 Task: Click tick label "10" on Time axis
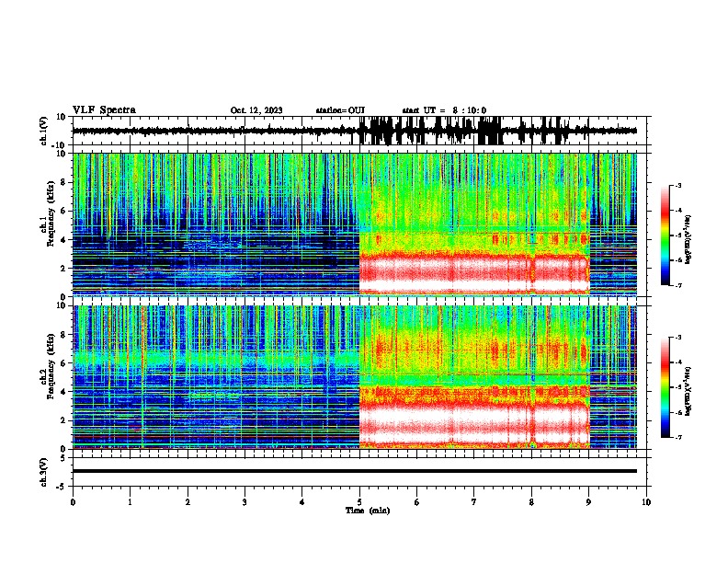pos(646,502)
